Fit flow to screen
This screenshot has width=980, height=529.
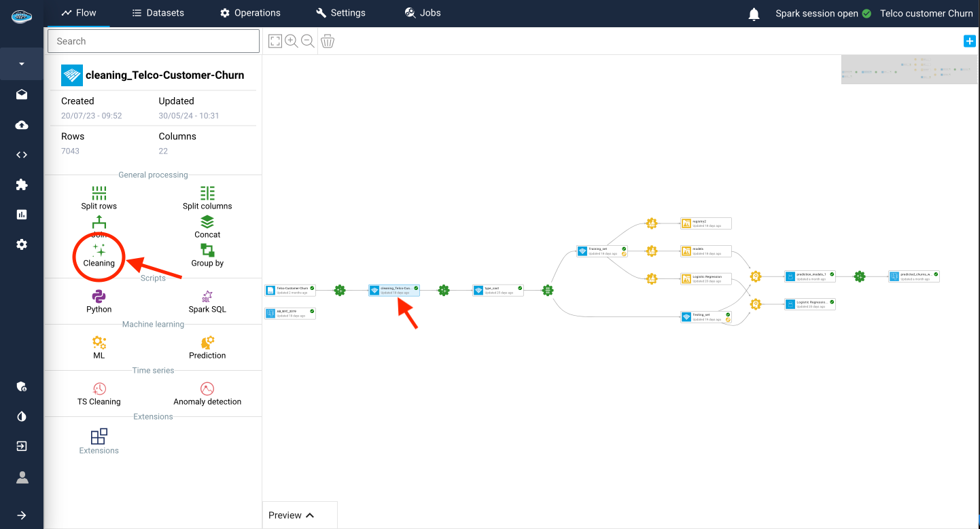point(275,41)
